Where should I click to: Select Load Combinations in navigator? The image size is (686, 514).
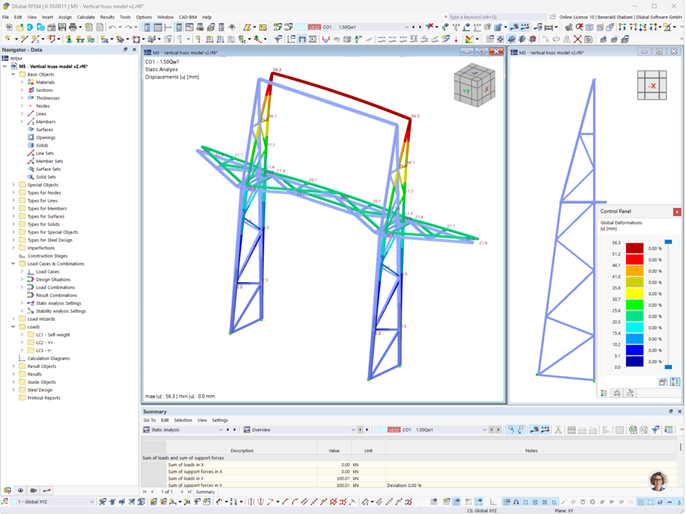tap(55, 287)
